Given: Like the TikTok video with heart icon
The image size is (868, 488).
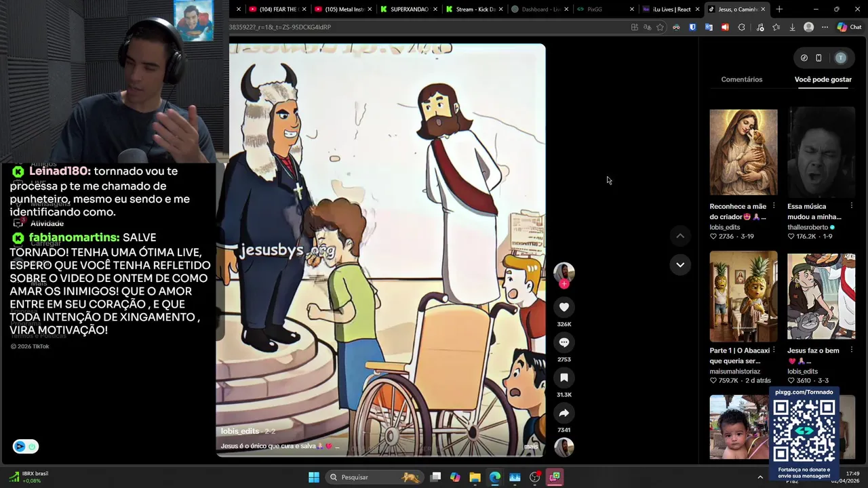Looking at the screenshot, I should click(x=564, y=307).
